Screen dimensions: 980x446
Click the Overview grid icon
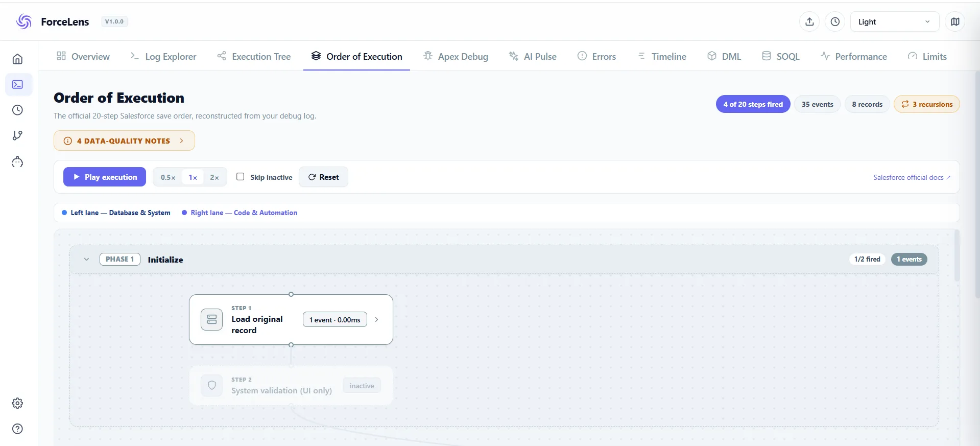coord(61,56)
